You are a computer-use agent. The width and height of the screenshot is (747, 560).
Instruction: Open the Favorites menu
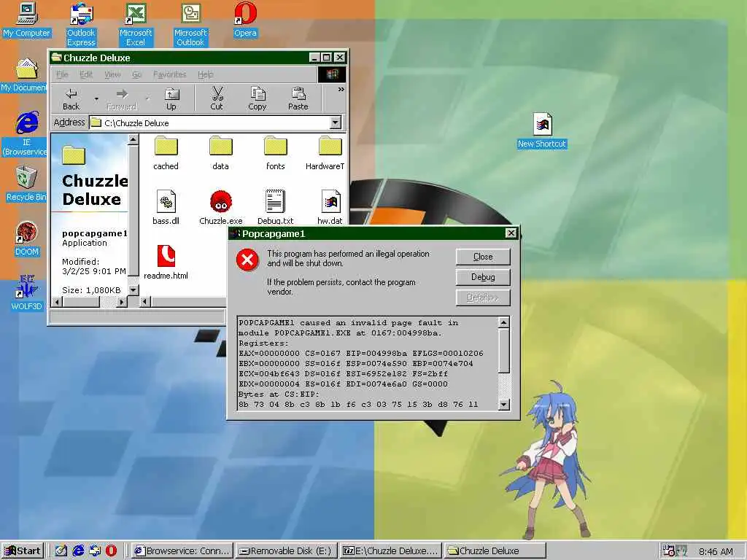169,74
